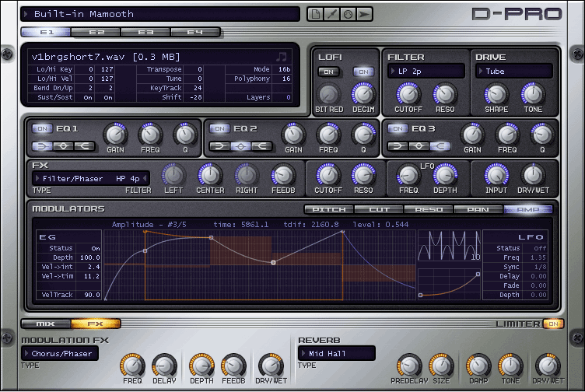Click the CUT modulator button
The image size is (585, 392).
pos(379,209)
